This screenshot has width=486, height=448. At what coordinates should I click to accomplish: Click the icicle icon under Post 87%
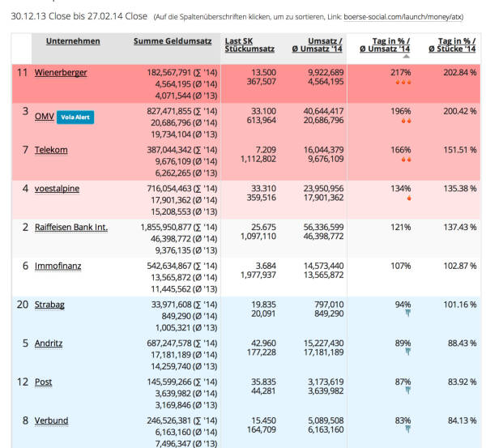tap(408, 390)
